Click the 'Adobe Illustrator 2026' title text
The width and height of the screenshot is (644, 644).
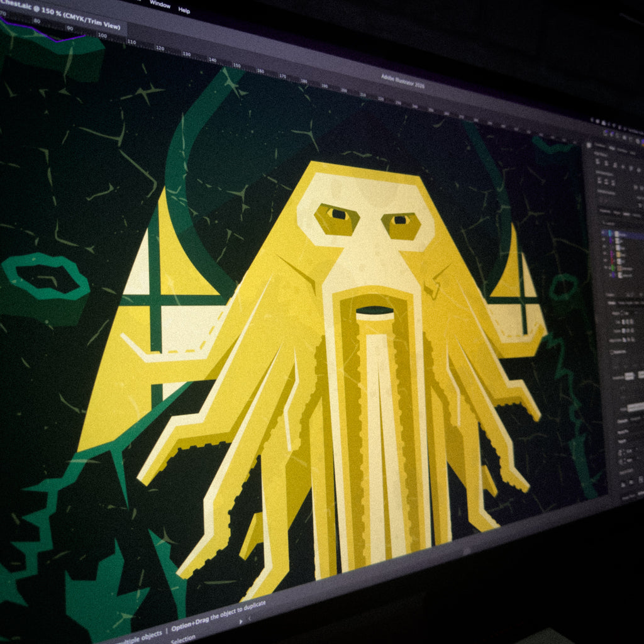pyautogui.click(x=402, y=81)
